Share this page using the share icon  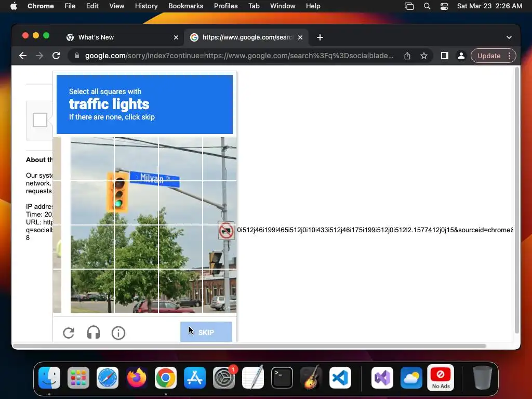[x=407, y=56]
